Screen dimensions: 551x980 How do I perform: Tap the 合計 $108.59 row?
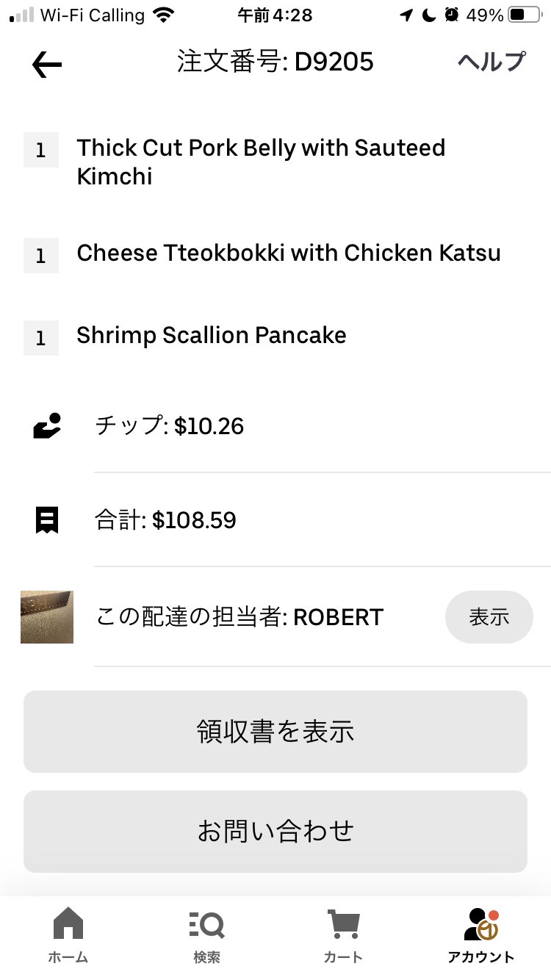[x=166, y=521]
